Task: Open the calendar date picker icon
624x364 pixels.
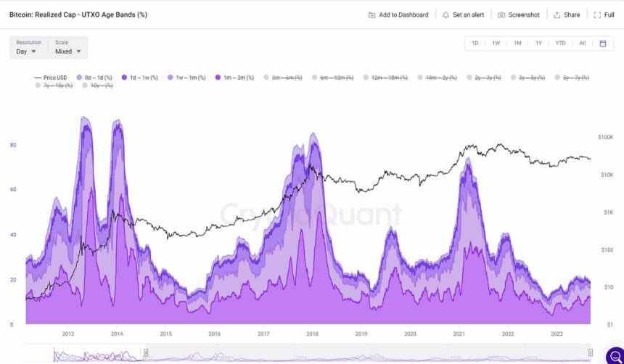Action: click(603, 44)
